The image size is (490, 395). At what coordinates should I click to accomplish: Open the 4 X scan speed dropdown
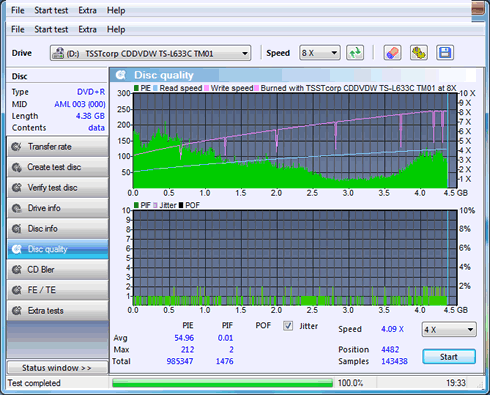coord(449,330)
